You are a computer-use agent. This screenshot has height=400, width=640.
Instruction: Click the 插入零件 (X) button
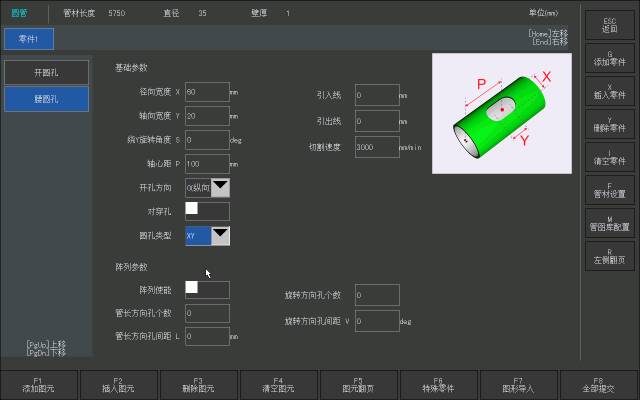click(609, 91)
